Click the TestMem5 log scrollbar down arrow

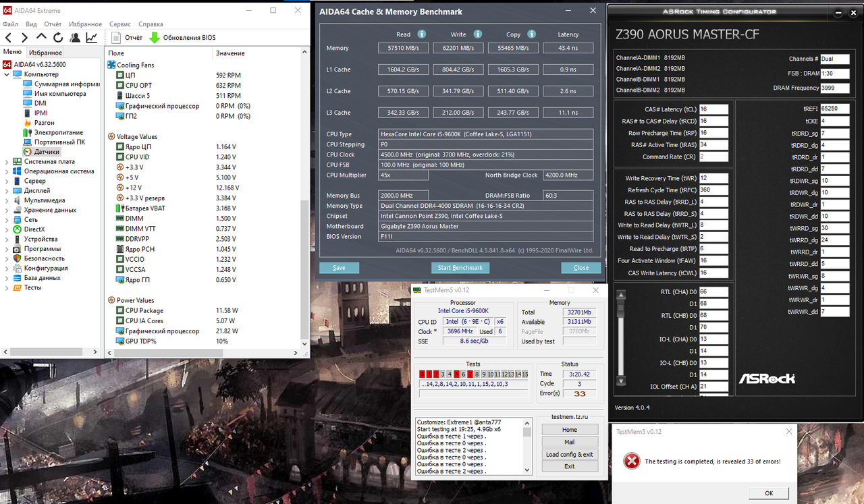tap(527, 470)
